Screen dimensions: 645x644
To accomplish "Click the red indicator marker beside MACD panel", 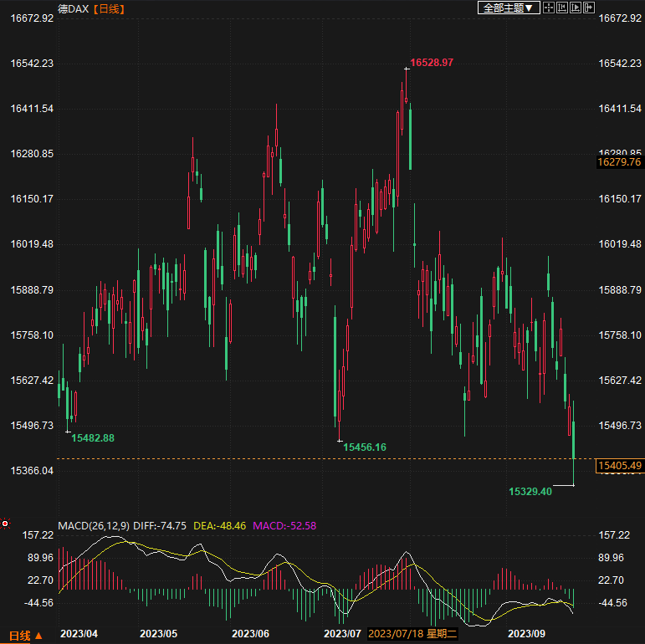I will (5, 524).
